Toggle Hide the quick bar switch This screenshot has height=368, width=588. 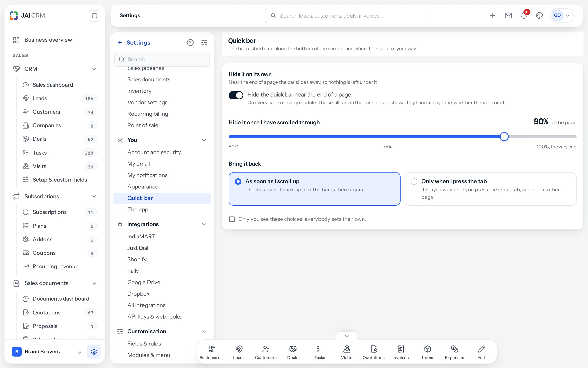(x=236, y=95)
